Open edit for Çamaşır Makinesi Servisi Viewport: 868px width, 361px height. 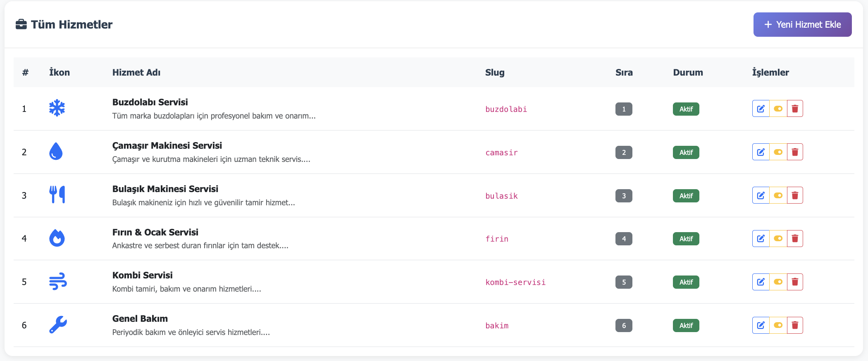click(x=761, y=152)
